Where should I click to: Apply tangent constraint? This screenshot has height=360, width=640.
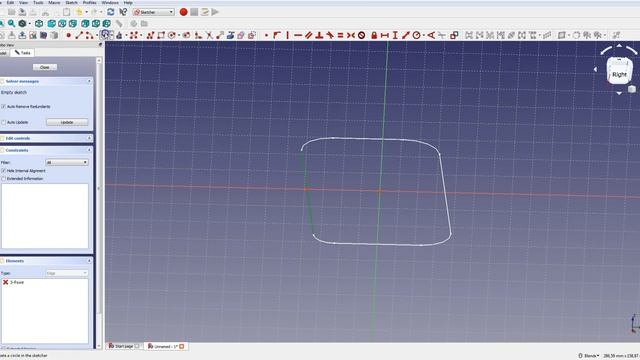click(x=330, y=36)
